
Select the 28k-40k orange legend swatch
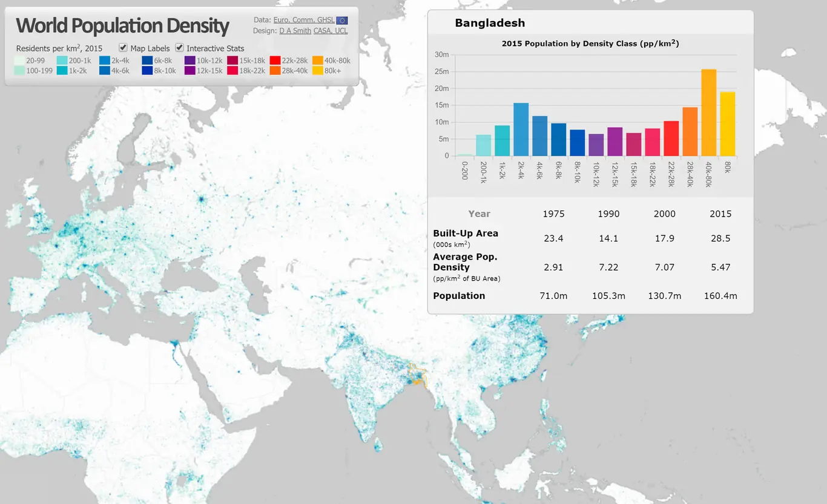click(x=275, y=70)
